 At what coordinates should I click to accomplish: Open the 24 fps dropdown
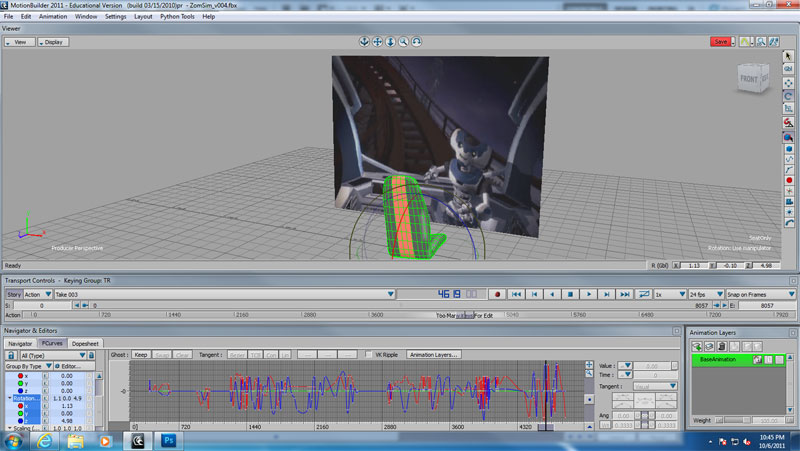(x=706, y=294)
